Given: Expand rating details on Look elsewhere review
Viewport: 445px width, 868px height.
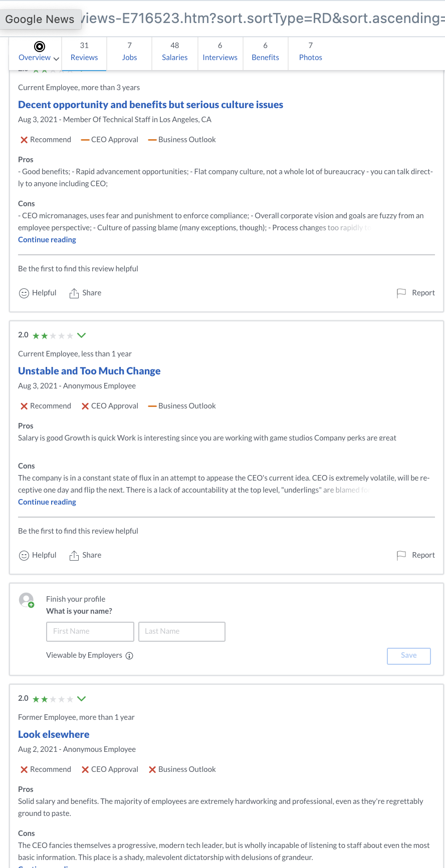Looking at the screenshot, I should click(82, 699).
